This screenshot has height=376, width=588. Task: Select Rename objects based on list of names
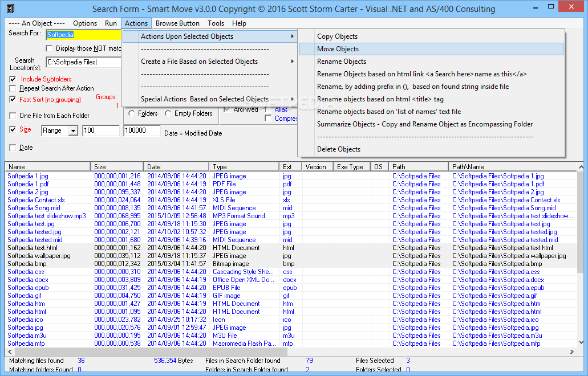(431, 112)
